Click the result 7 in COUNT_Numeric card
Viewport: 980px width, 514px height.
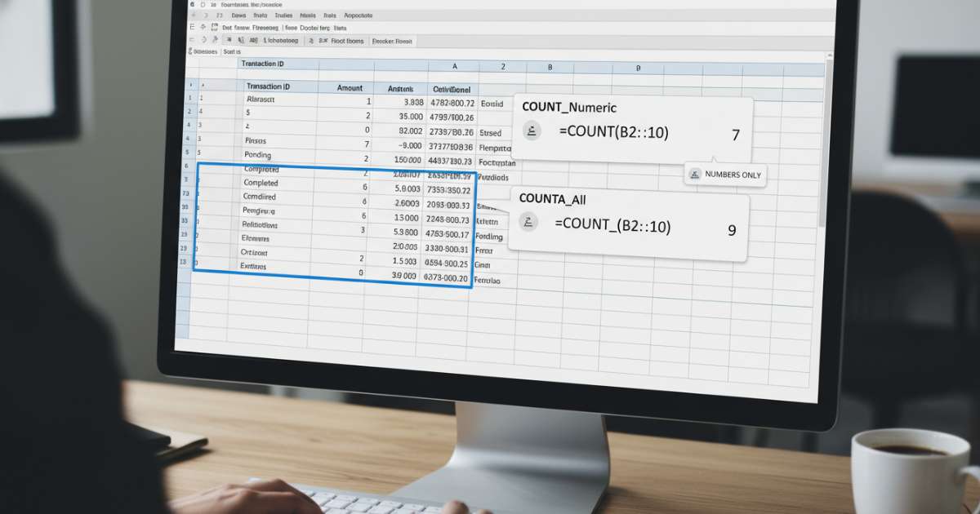coord(735,135)
